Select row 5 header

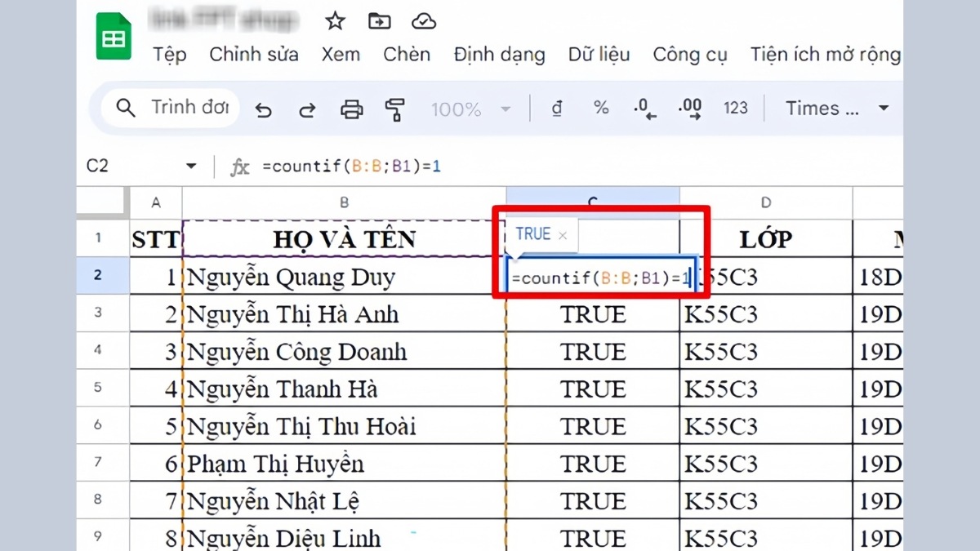[x=99, y=389]
